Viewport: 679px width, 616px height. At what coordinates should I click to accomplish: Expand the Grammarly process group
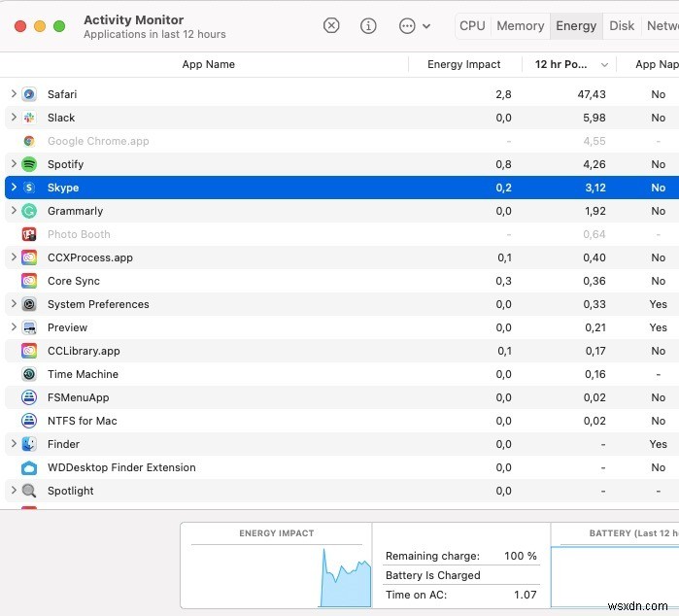pyautogui.click(x=14, y=211)
